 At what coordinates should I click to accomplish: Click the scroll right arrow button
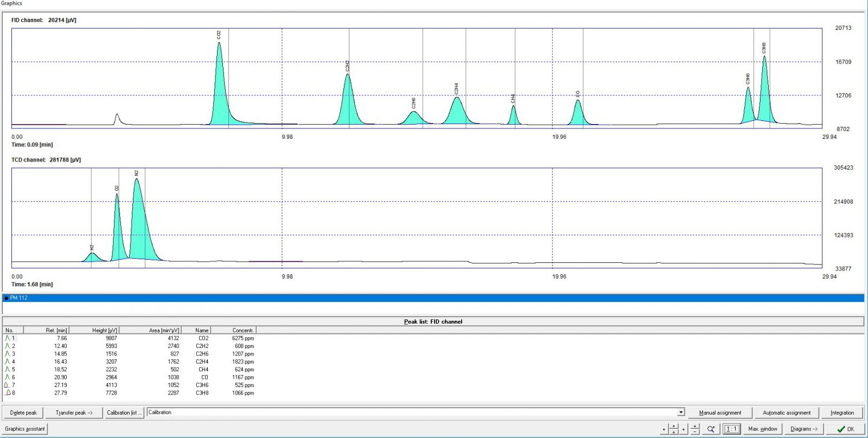pos(684,429)
